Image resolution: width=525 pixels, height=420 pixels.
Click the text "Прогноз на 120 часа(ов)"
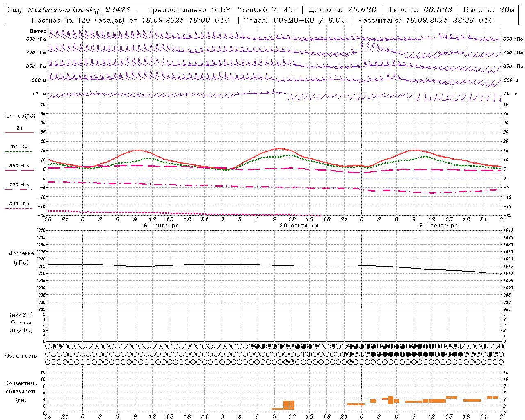79,20
